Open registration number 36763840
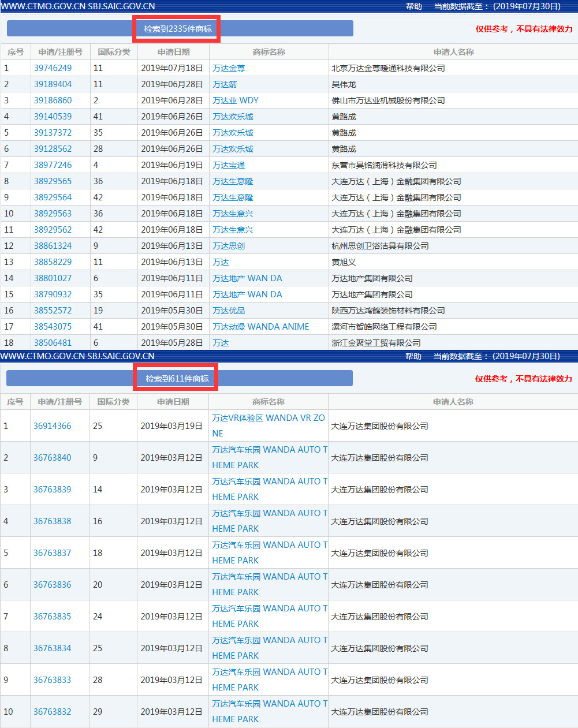 [x=52, y=458]
